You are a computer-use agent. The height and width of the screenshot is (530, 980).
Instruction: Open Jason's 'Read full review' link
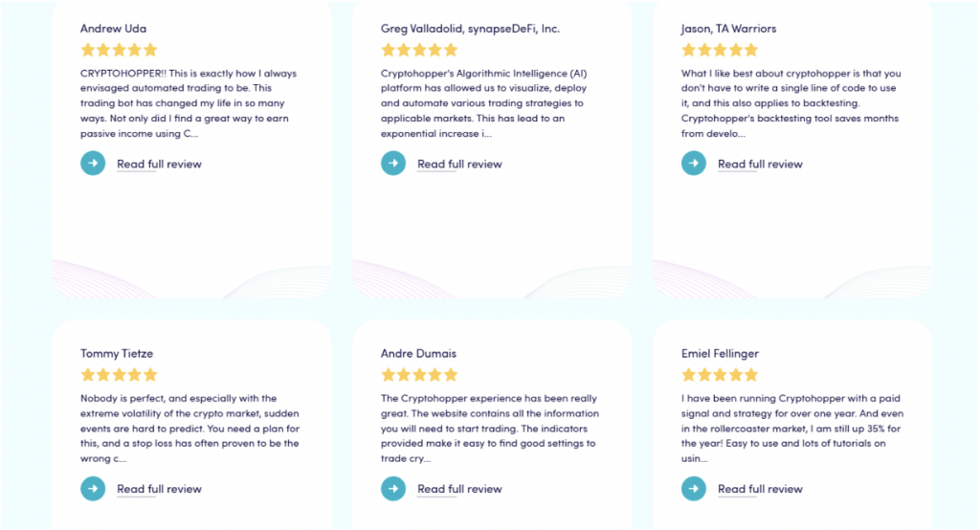click(x=760, y=165)
